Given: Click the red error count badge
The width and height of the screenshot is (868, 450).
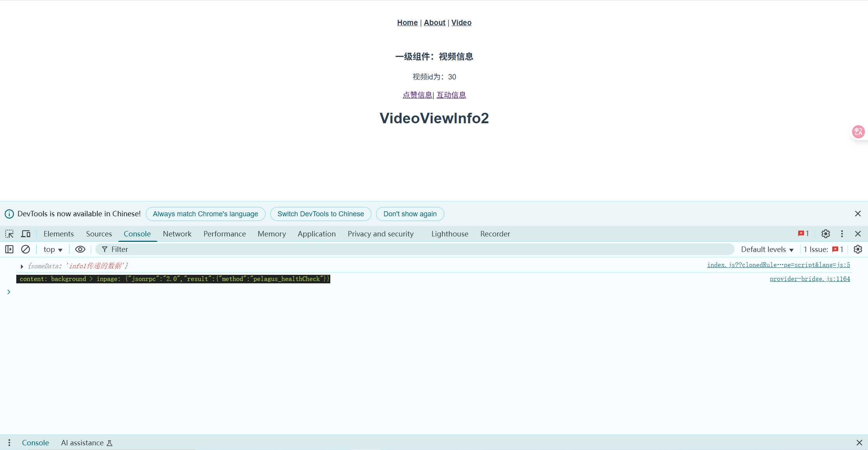Looking at the screenshot, I should coord(803,233).
